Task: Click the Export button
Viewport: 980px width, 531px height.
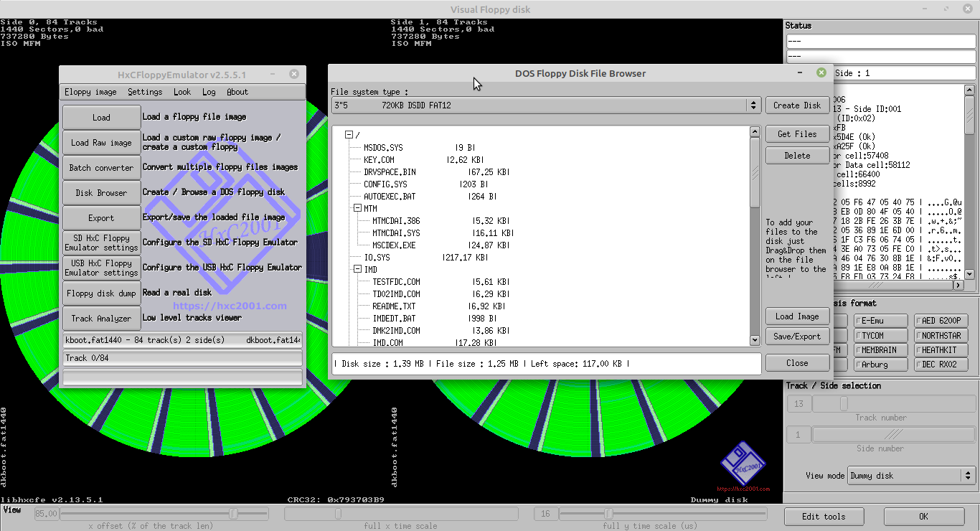Action: point(101,218)
